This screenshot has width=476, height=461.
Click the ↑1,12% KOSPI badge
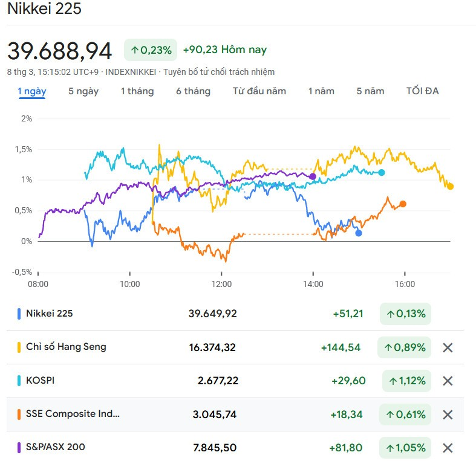point(407,381)
